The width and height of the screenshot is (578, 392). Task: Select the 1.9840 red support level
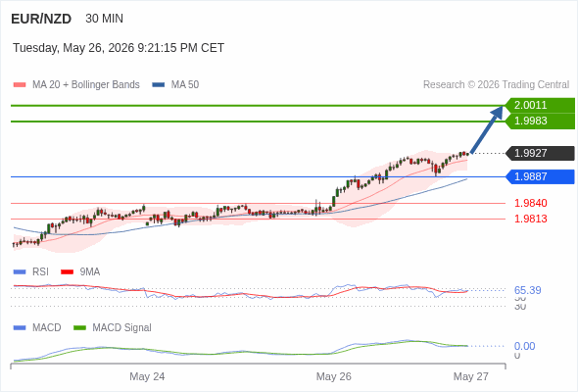point(530,203)
